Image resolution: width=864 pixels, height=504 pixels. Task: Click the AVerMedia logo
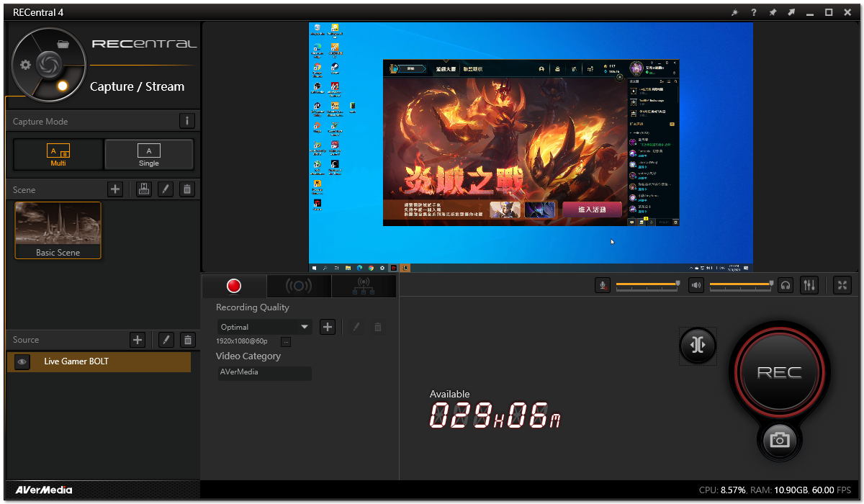click(x=44, y=490)
